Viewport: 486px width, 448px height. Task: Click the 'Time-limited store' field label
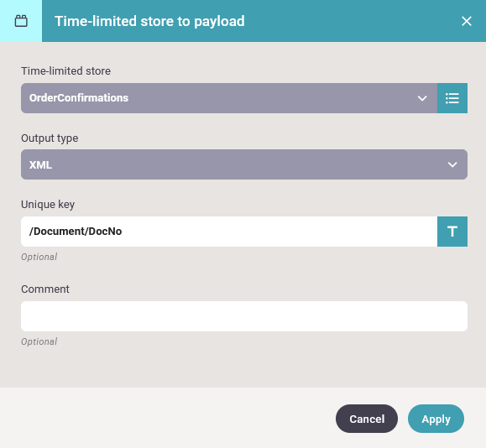(65, 71)
